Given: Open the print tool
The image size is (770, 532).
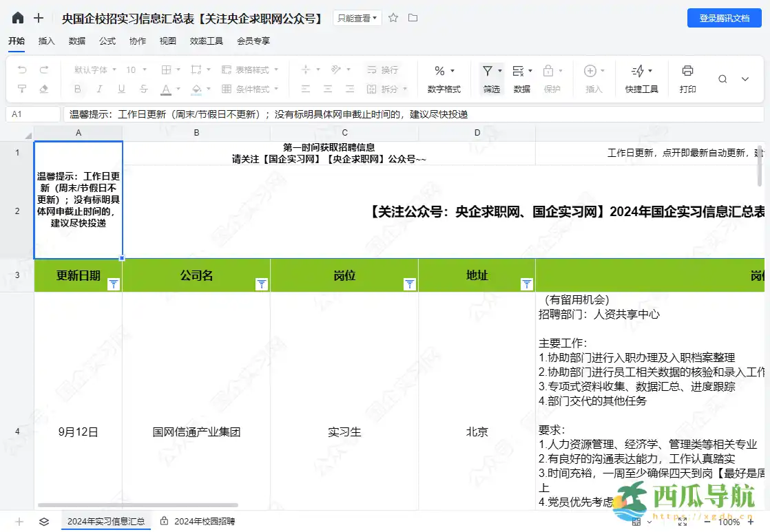Looking at the screenshot, I should coord(687,74).
